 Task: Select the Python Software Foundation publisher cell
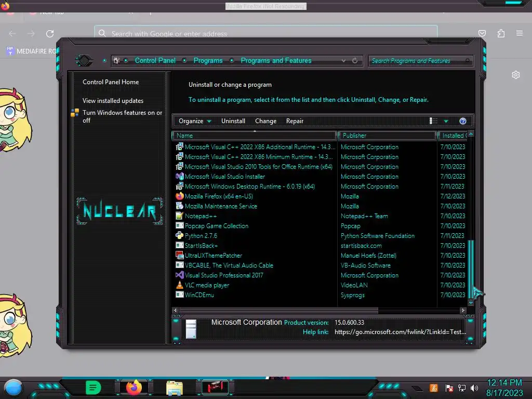coord(378,236)
